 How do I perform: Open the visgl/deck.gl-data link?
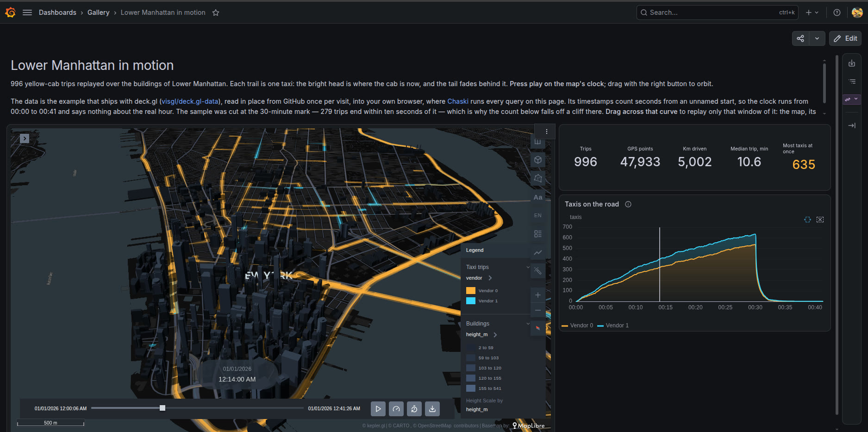pos(190,101)
